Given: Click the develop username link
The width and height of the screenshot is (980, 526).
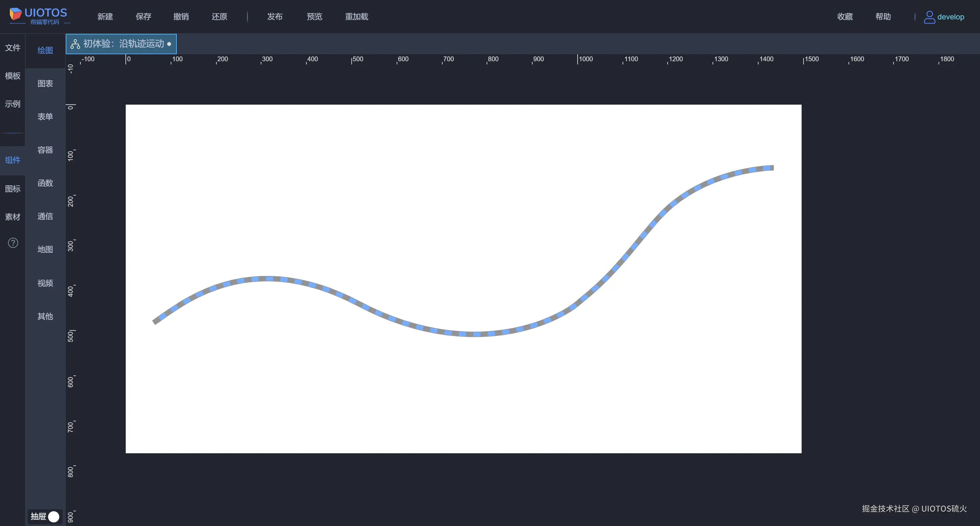Looking at the screenshot, I should click(950, 17).
